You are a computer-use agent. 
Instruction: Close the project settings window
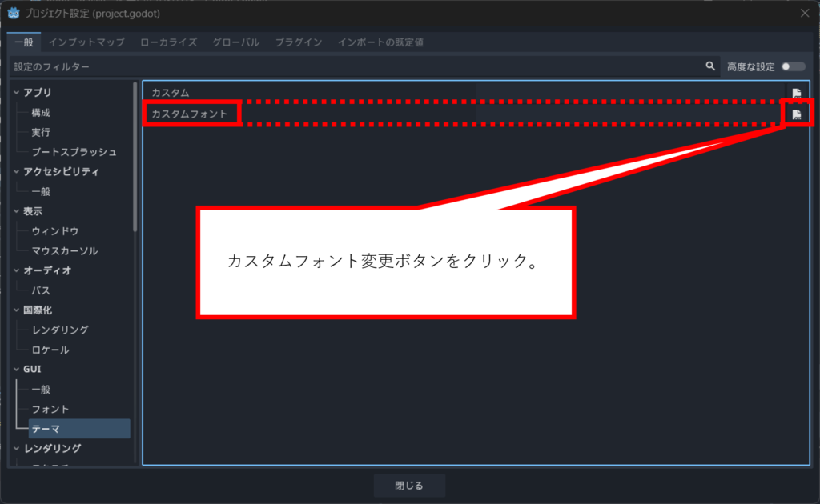[804, 13]
